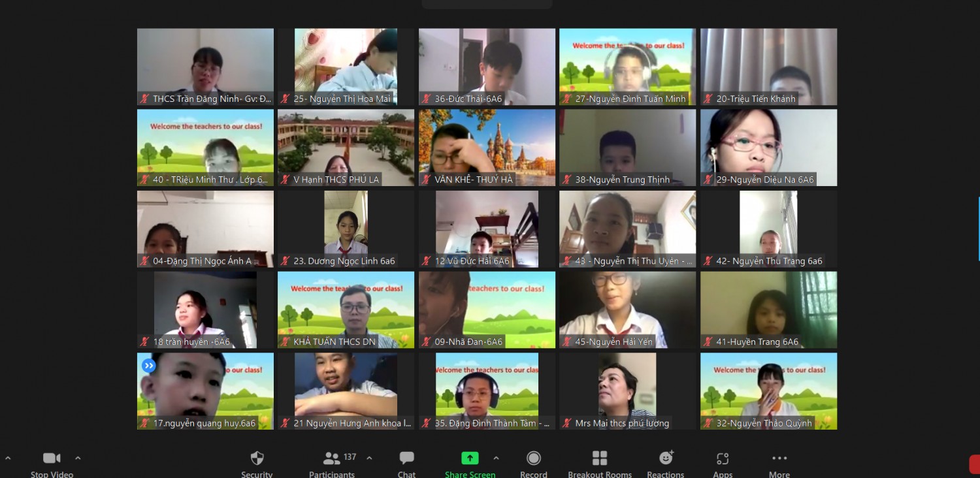This screenshot has height=478, width=980.
Task: Click the red button at the bottom right edge
Action: pyautogui.click(x=974, y=464)
